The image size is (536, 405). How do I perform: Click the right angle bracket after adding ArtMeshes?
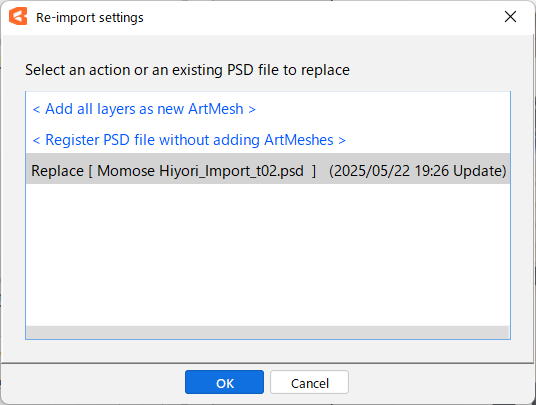342,140
